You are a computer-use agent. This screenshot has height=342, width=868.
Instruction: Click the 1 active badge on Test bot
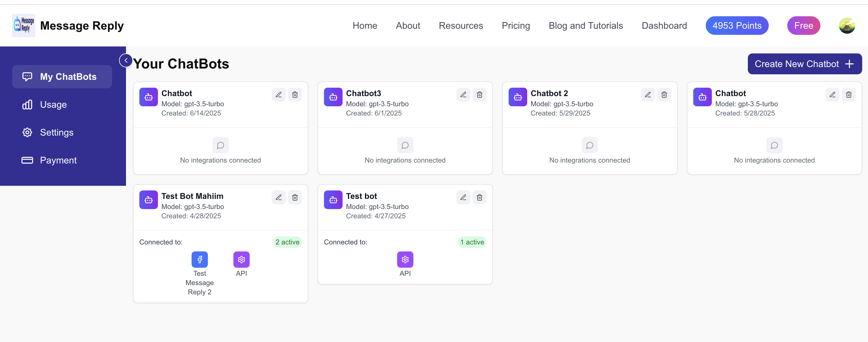coord(472,242)
